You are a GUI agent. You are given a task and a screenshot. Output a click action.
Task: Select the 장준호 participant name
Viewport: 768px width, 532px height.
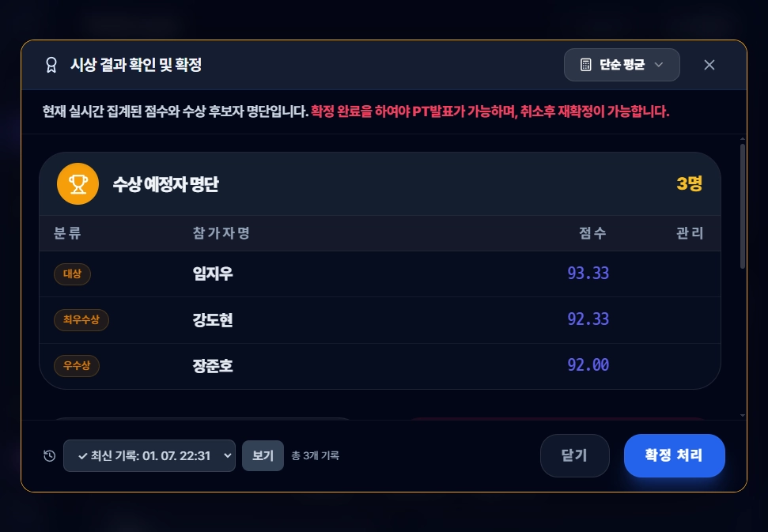[x=213, y=366]
